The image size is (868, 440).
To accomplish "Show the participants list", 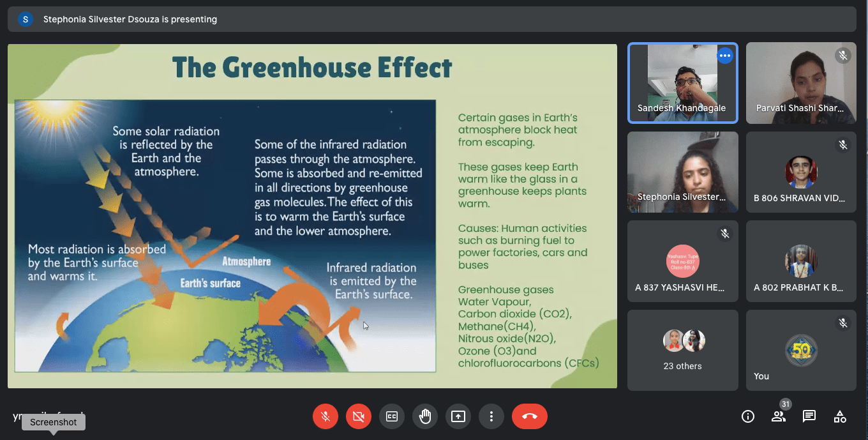I will click(778, 416).
